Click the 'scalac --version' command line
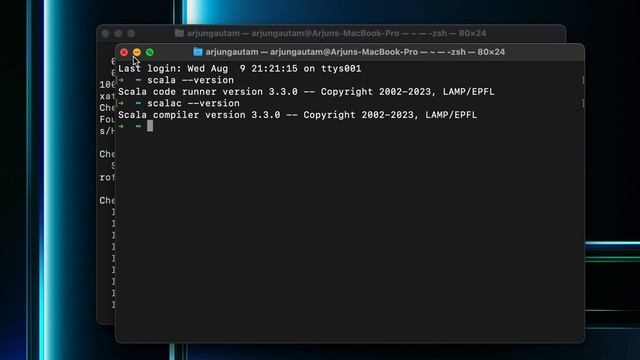Image resolution: width=640 pixels, height=360 pixels. [x=193, y=103]
